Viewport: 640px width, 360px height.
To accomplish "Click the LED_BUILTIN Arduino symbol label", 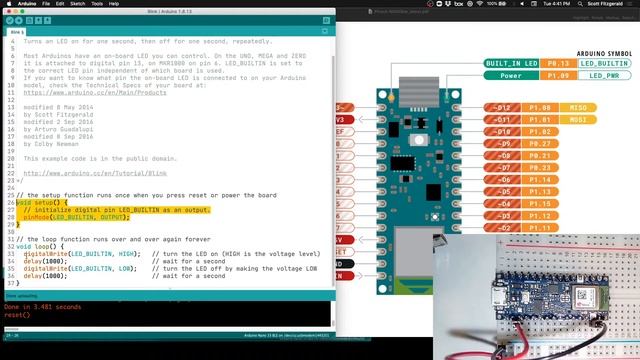I will coord(604,63).
